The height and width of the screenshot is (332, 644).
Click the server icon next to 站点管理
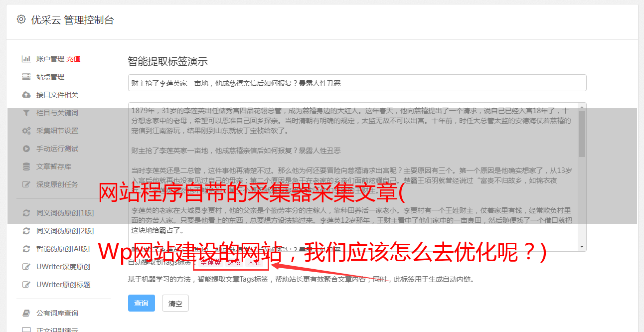coord(26,77)
